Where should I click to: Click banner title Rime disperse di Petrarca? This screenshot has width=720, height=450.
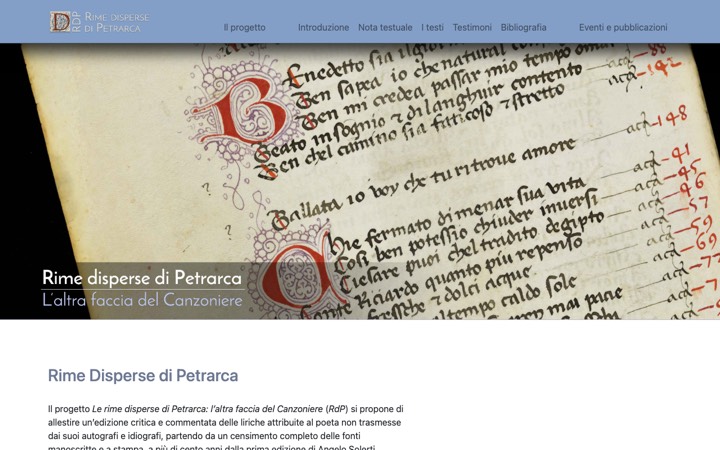(142, 278)
